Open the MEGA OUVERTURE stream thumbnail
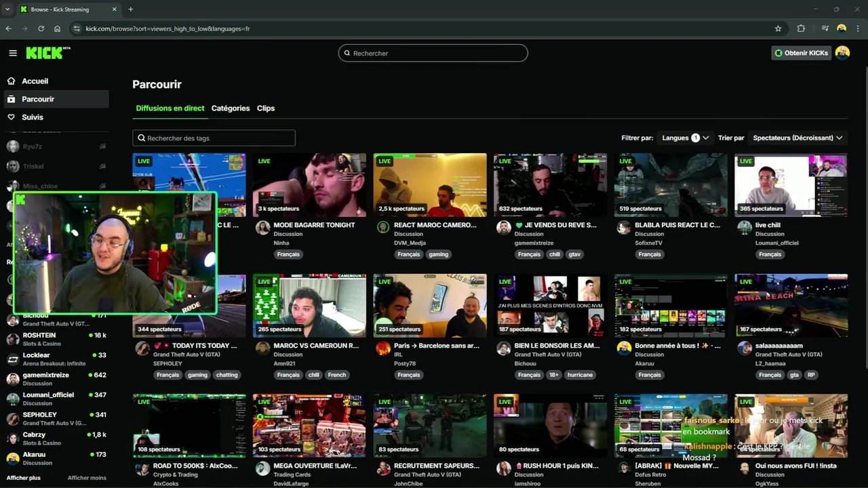The height and width of the screenshot is (488, 868). 309,426
